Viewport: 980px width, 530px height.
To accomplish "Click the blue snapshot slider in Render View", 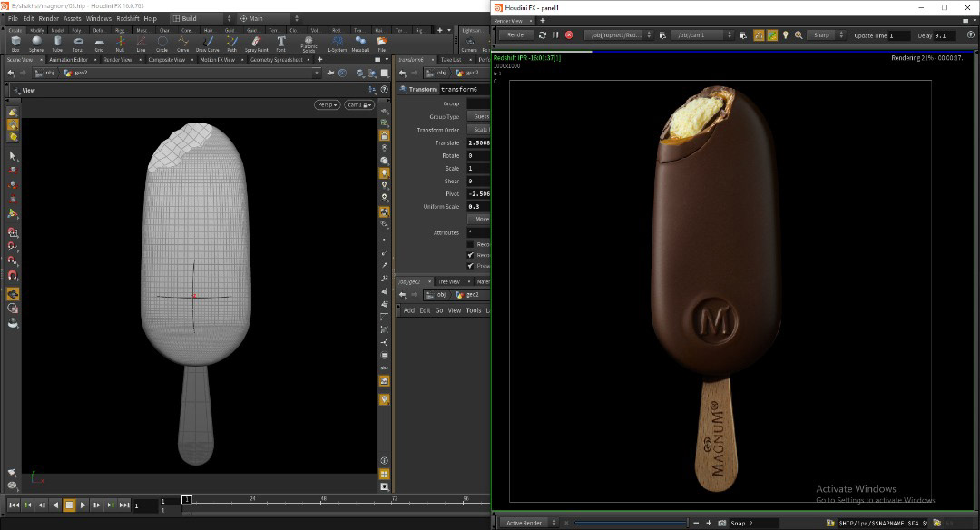I will pos(631,523).
